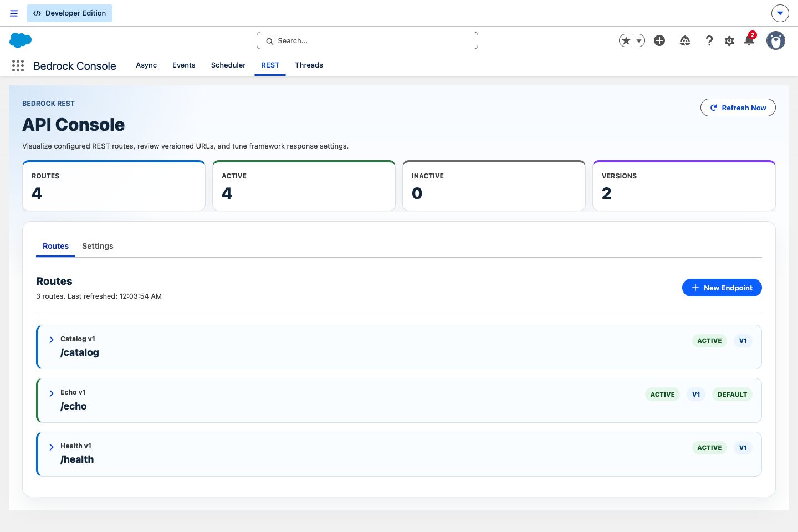Click the INACTIVE count card
The height and width of the screenshot is (532, 798).
[x=494, y=186]
